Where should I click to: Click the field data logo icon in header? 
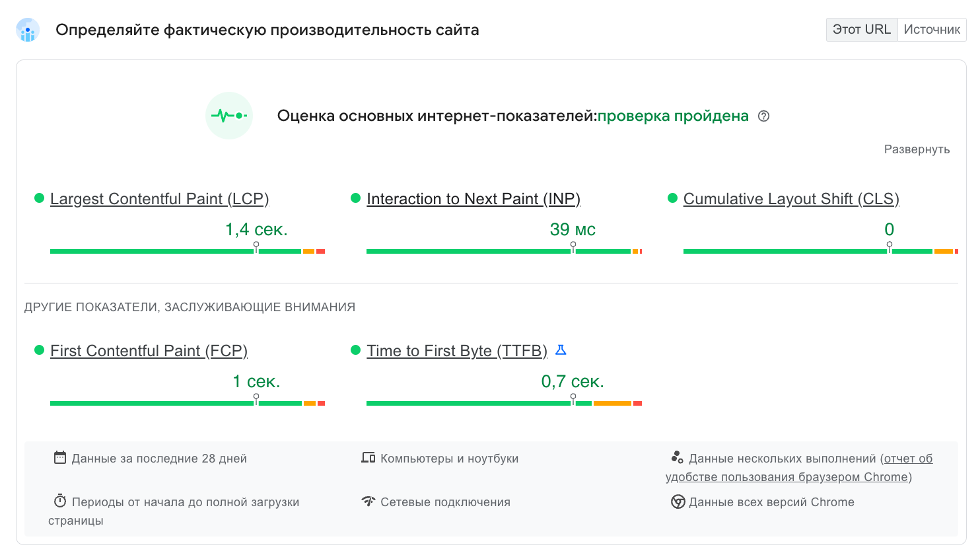coord(28,30)
